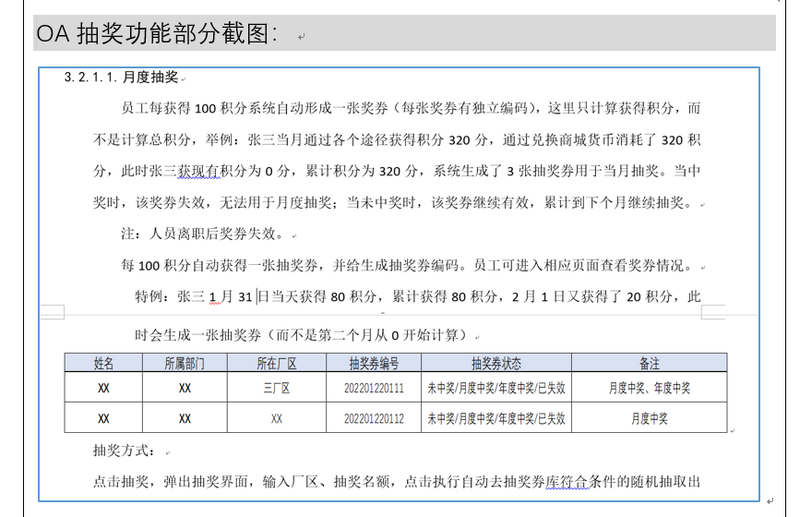Click the heading 'OA 抽奖功能部分截图'
This screenshot has width=800, height=517.
tap(157, 34)
